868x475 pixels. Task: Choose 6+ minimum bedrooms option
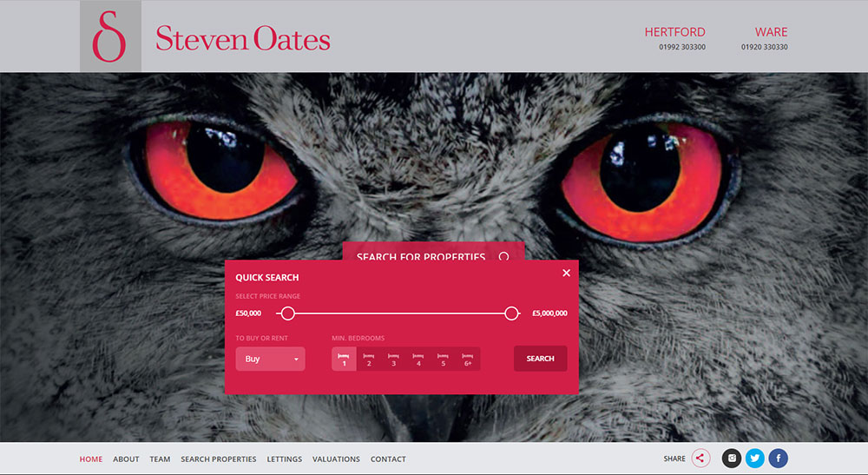point(468,359)
